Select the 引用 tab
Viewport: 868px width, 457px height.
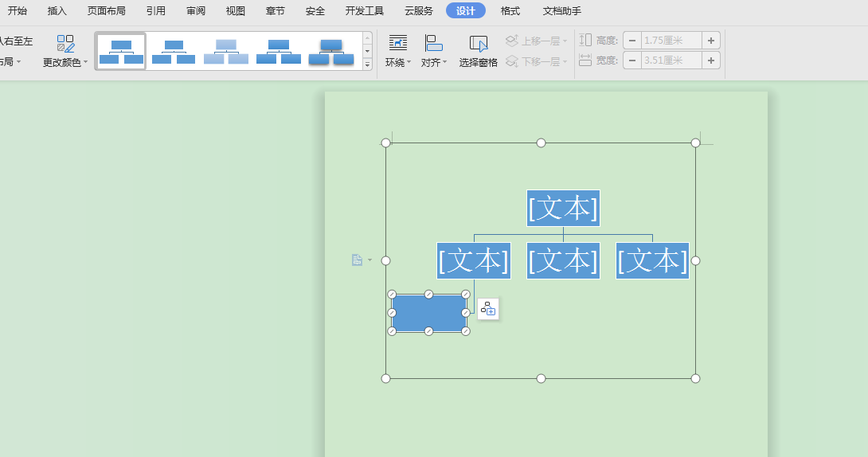[155, 10]
